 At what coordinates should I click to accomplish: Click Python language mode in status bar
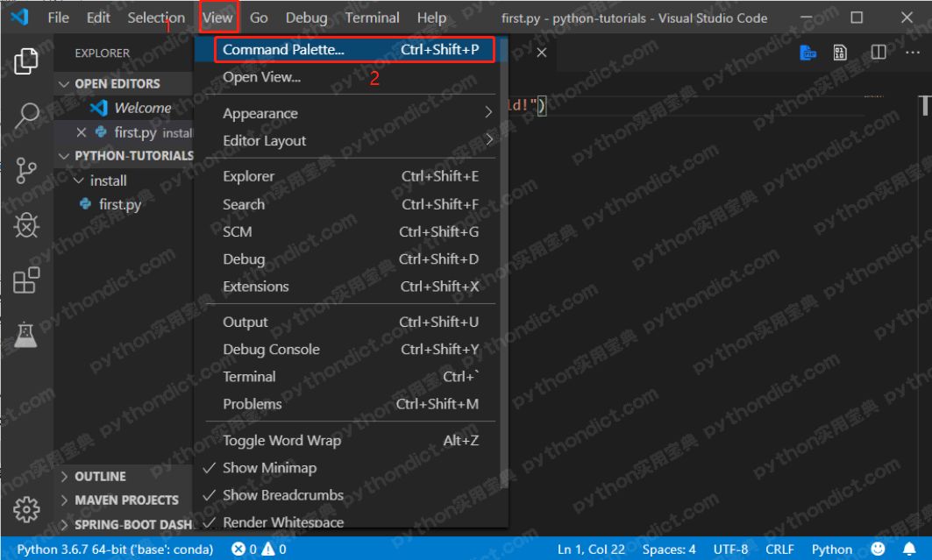[x=831, y=549]
